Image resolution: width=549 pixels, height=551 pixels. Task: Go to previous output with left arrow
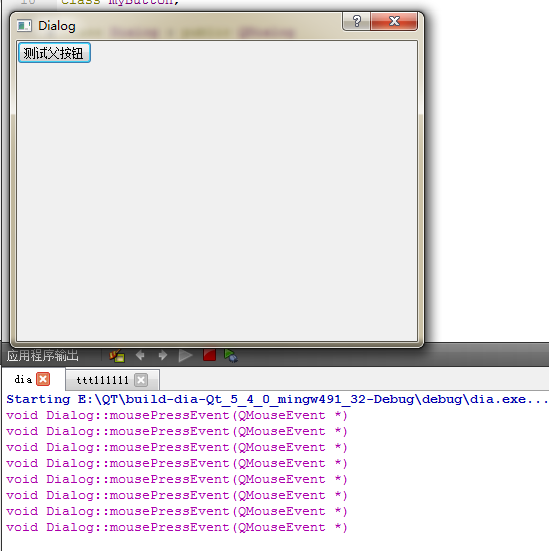pos(140,356)
